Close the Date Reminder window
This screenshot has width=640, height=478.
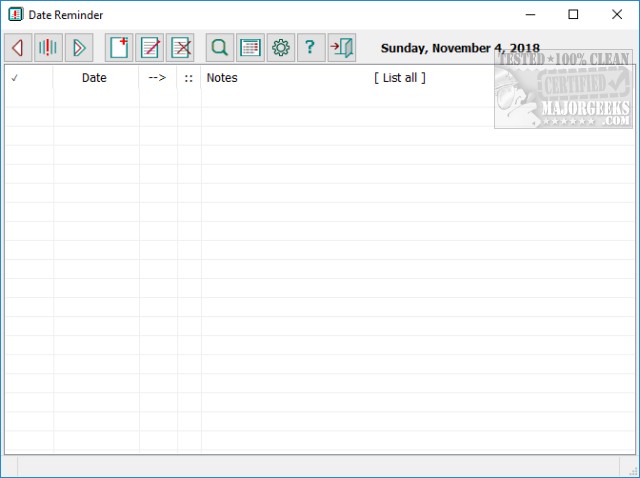coord(617,15)
